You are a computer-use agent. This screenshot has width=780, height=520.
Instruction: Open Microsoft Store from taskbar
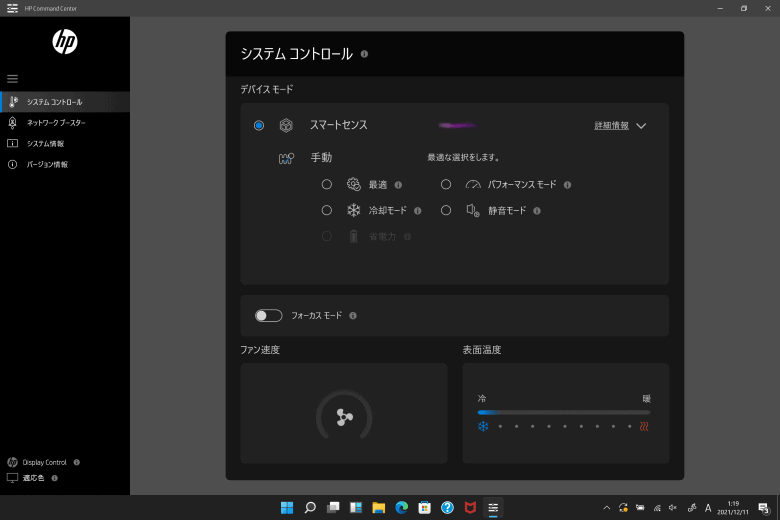pos(424,508)
